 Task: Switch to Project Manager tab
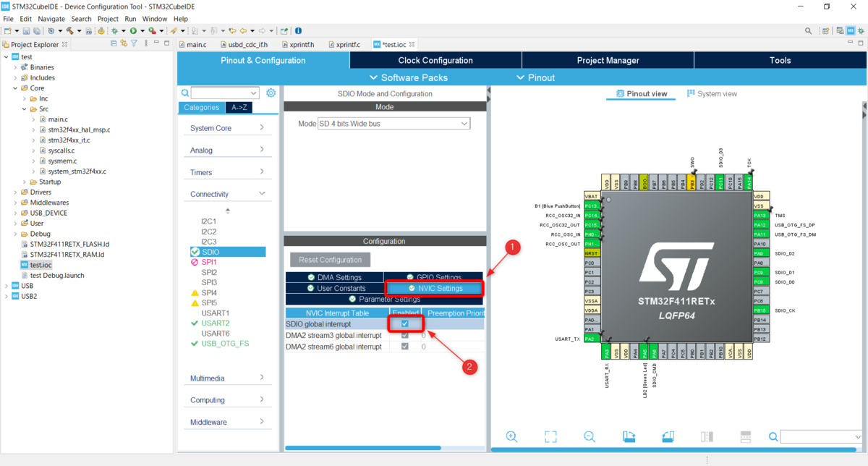click(608, 61)
